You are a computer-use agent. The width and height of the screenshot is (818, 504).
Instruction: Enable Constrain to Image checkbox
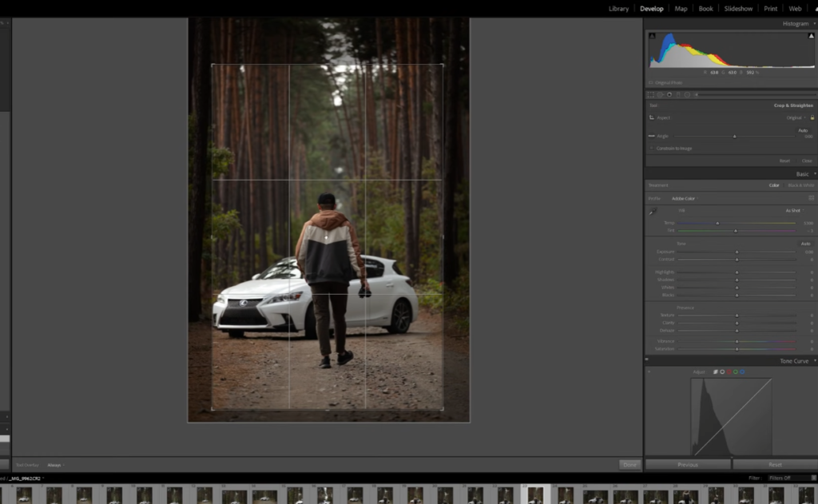pyautogui.click(x=652, y=149)
